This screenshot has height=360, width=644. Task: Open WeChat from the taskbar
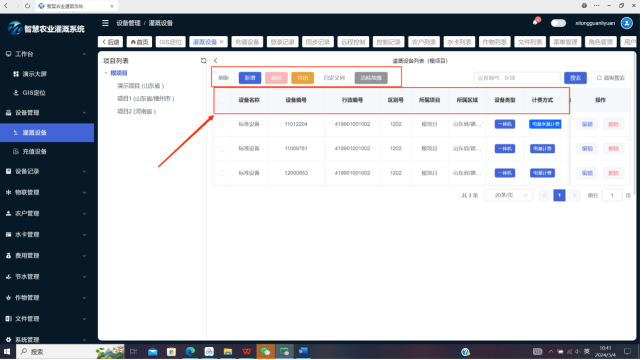tap(266, 352)
